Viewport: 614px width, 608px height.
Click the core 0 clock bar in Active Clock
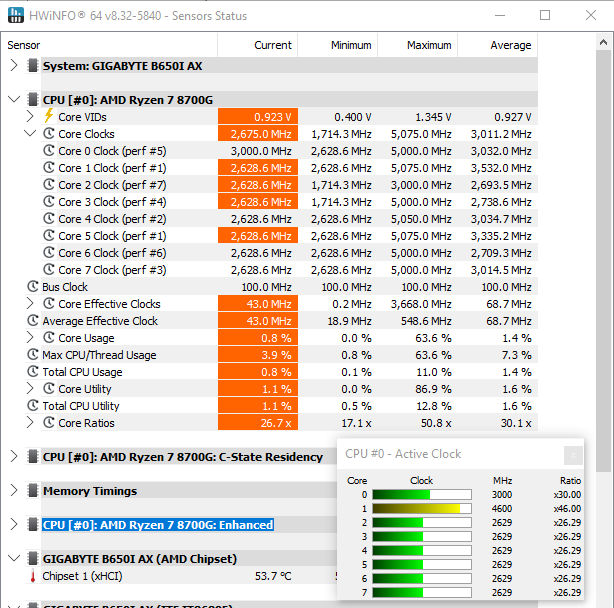422,494
